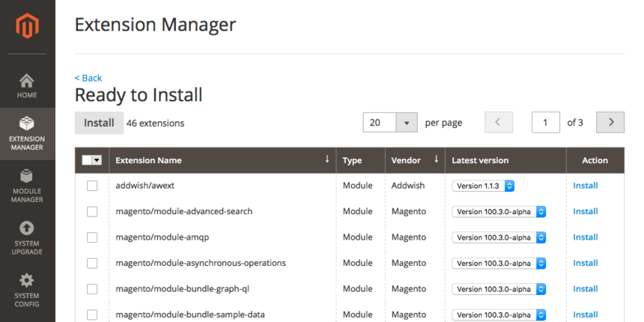Image resolution: width=644 pixels, height=322 pixels.
Task: Expand select-all checkbox dropdown in header
Action: [97, 160]
